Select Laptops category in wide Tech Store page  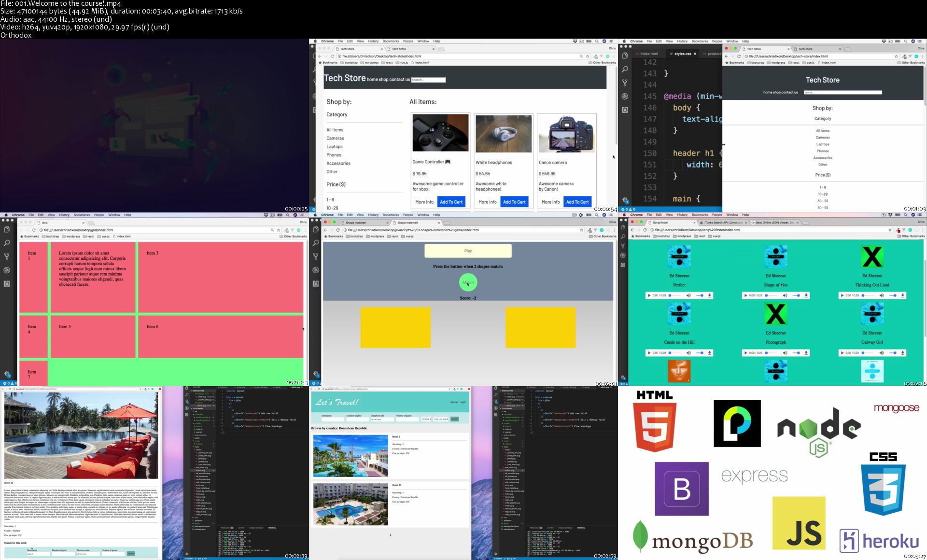tap(335, 147)
